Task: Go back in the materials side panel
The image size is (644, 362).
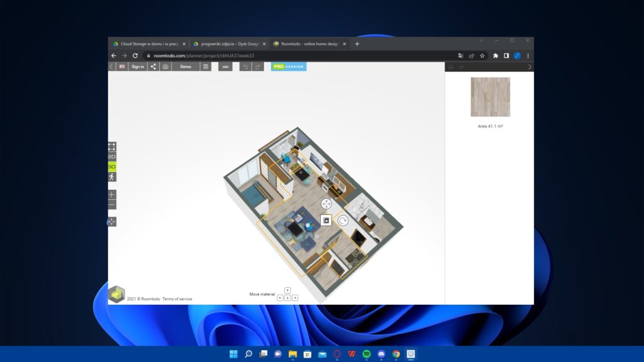Action: click(x=462, y=67)
